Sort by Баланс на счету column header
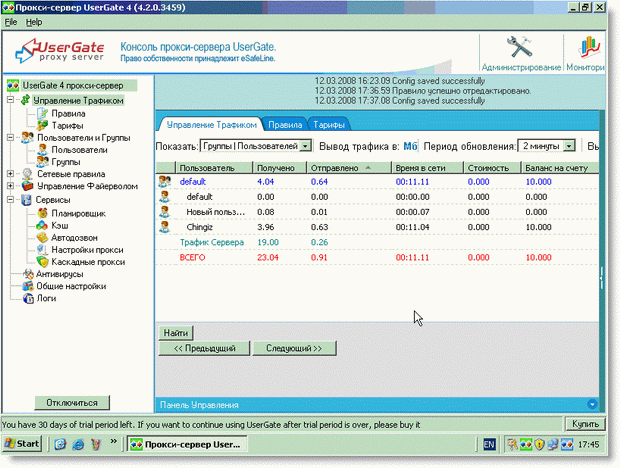 click(x=560, y=168)
